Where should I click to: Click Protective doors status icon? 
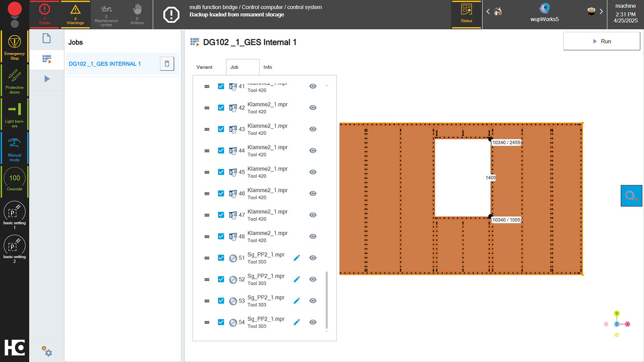[14, 80]
